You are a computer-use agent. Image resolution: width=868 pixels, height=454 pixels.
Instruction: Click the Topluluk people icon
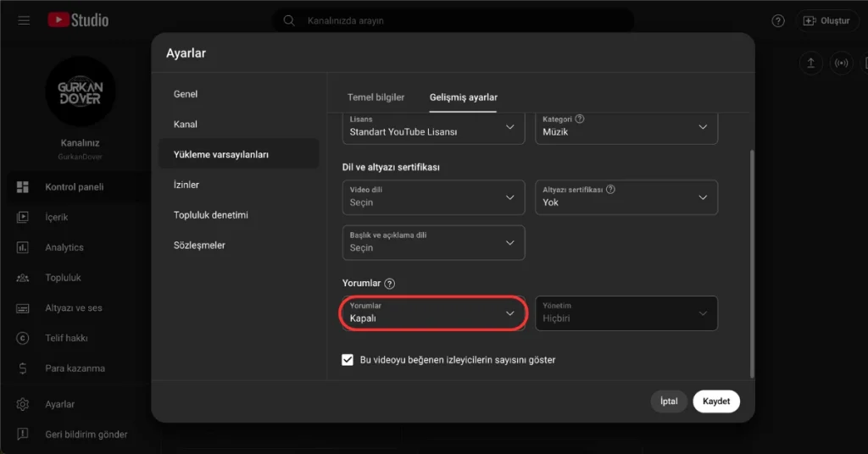pos(23,278)
